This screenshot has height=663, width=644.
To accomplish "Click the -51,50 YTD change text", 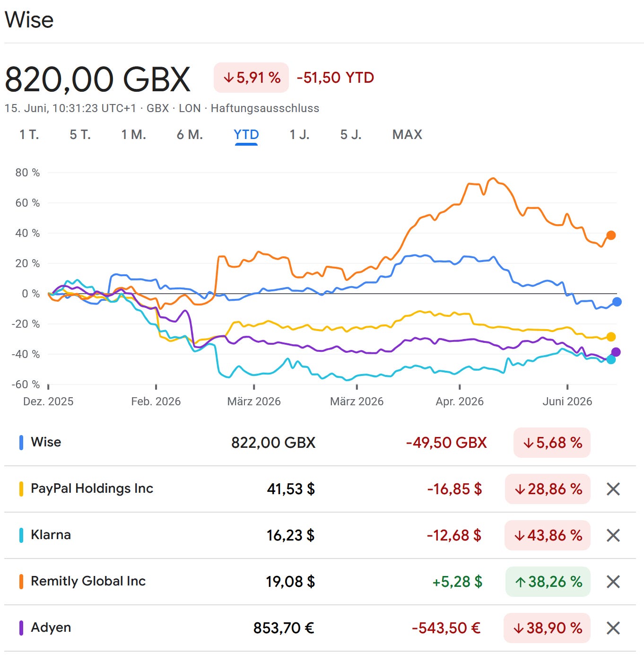I will [x=335, y=78].
